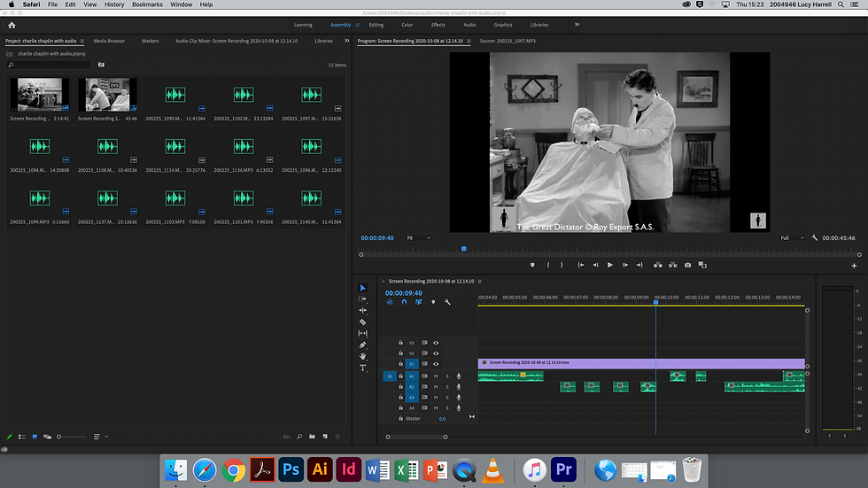The height and width of the screenshot is (488, 868).
Task: Click the Export Frame camera icon
Action: click(687, 265)
